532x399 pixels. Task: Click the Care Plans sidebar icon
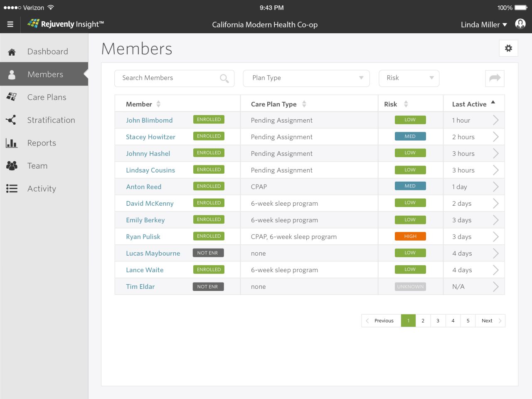click(11, 97)
